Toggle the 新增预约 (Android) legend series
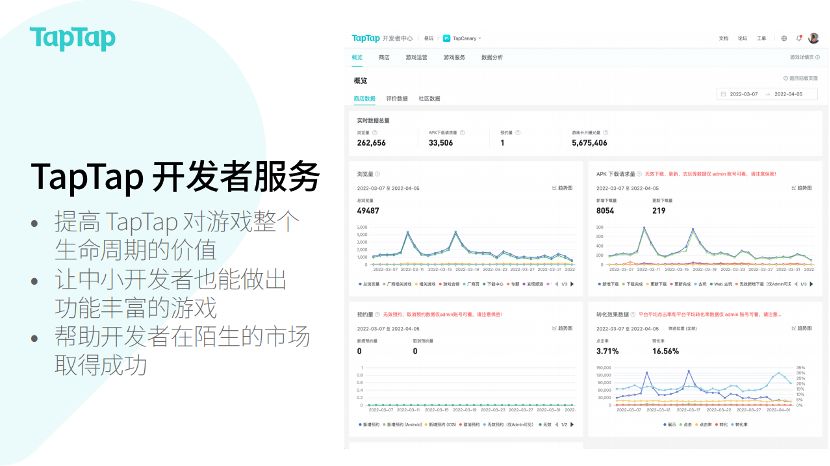830x466 pixels. pos(402,425)
